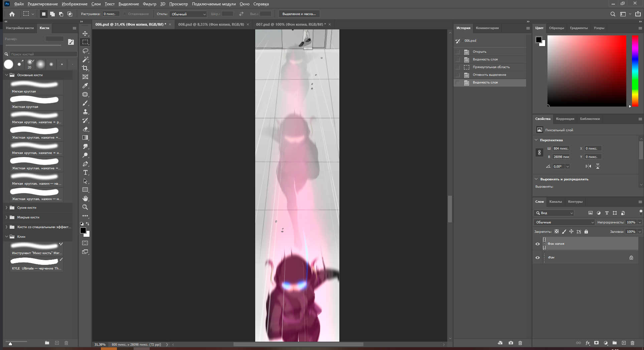The height and width of the screenshot is (350, 644).
Task: Open the Коррекция panel tab
Action: click(x=565, y=119)
